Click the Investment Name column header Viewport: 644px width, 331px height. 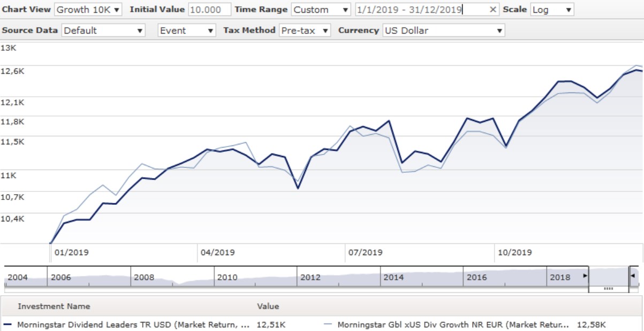click(54, 306)
